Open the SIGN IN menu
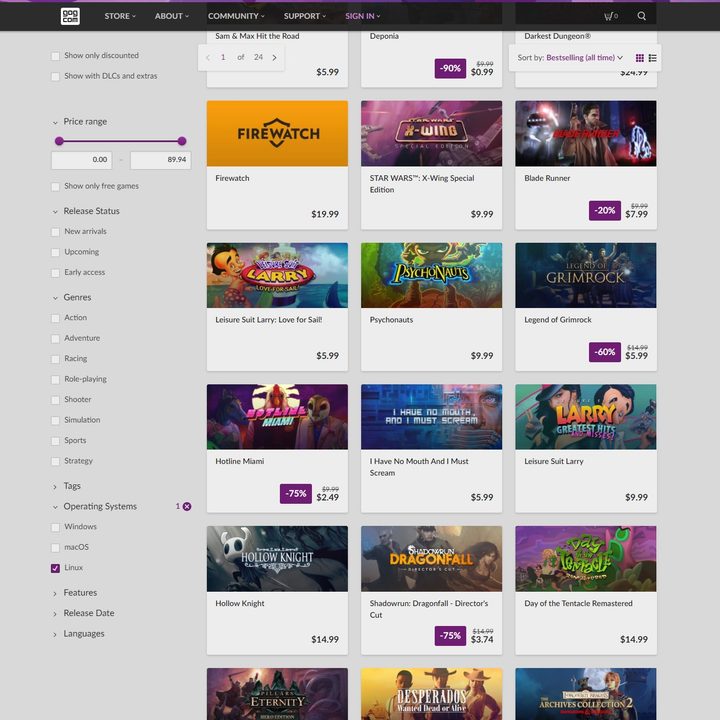 pos(362,16)
